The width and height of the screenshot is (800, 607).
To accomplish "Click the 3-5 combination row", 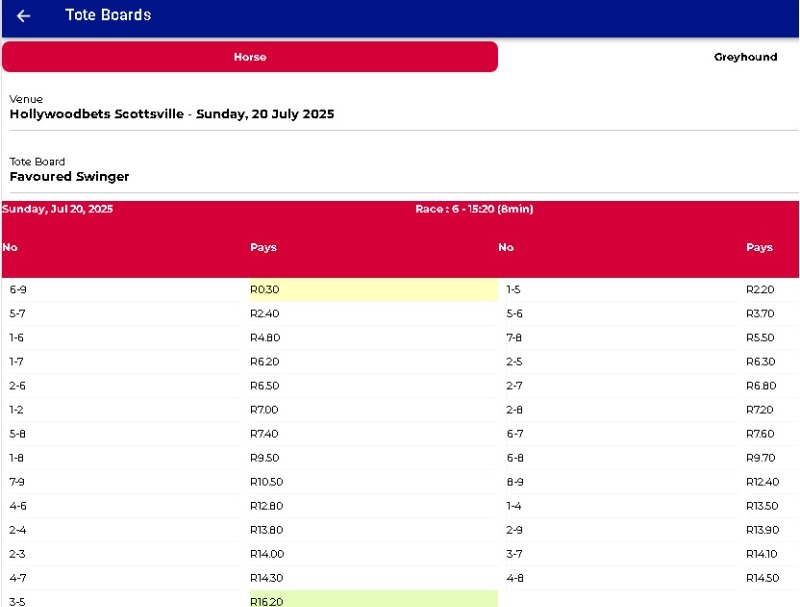I will [18, 602].
